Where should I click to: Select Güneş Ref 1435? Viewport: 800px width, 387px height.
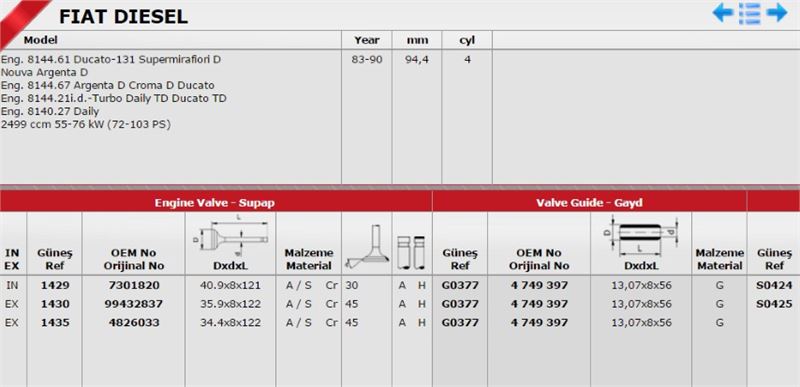[x=55, y=322]
